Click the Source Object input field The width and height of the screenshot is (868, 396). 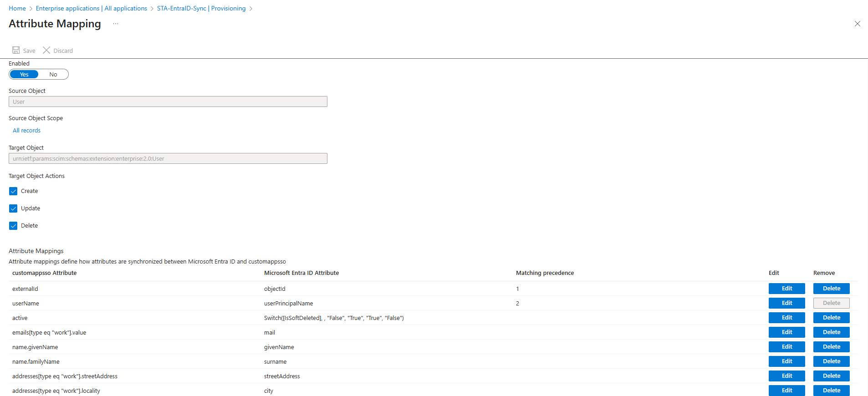[x=168, y=102]
